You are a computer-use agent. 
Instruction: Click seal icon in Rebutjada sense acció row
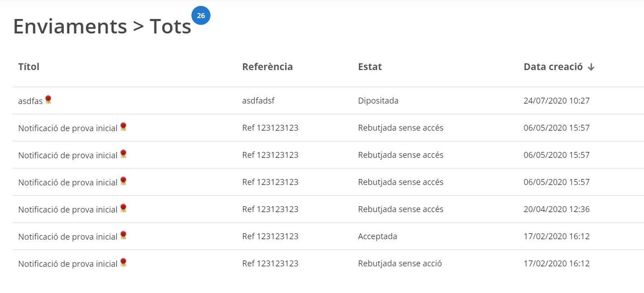pos(123,262)
